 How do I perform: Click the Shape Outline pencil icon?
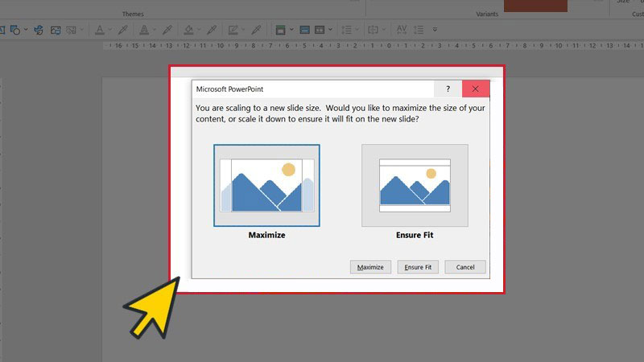pos(233,30)
